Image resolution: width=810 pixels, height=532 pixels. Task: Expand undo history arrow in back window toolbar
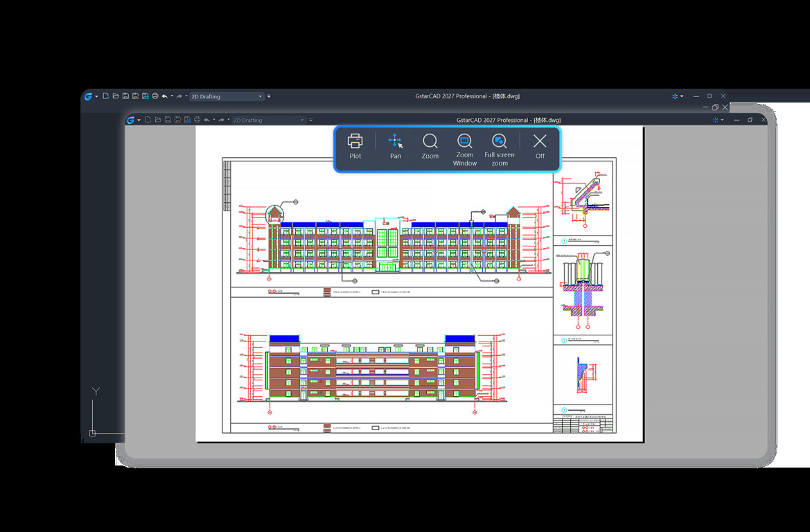tap(172, 96)
